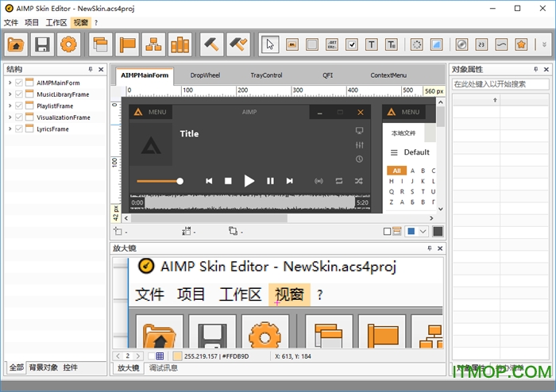
Task: Toggle the LyricsFrame checkbox
Action: click(x=19, y=129)
